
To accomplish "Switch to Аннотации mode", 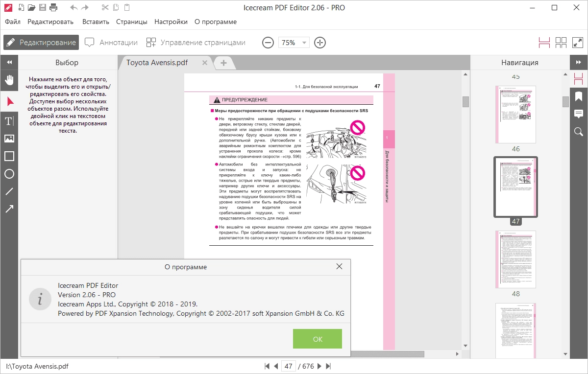I will pos(111,43).
